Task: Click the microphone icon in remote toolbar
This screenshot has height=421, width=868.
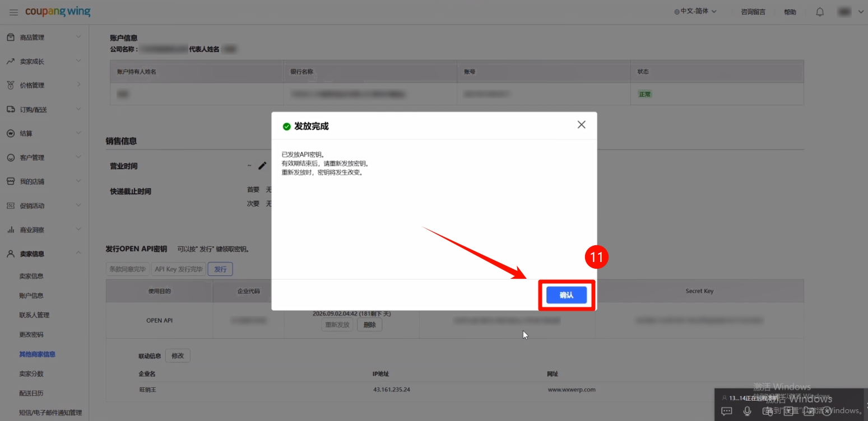Action: [747, 411]
